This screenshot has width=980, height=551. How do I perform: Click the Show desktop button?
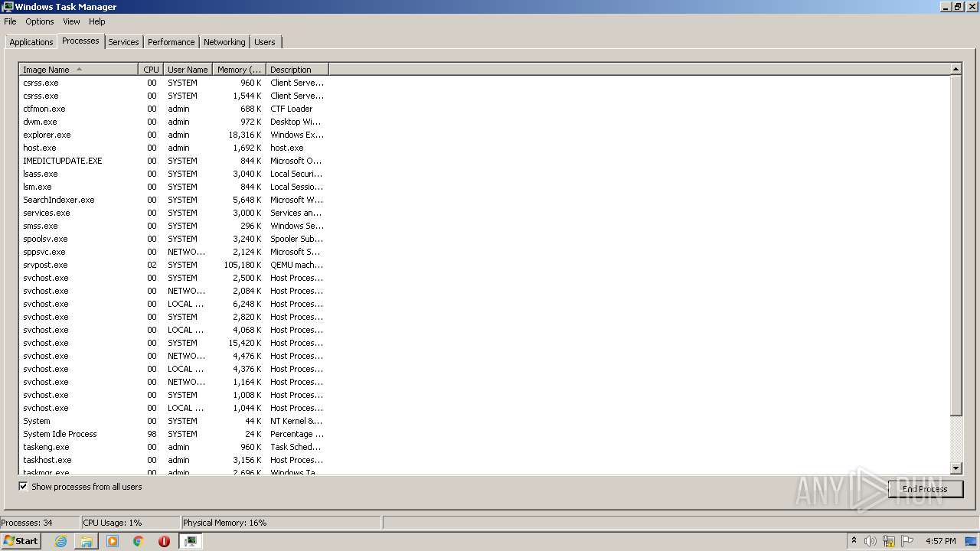pyautogui.click(x=972, y=541)
